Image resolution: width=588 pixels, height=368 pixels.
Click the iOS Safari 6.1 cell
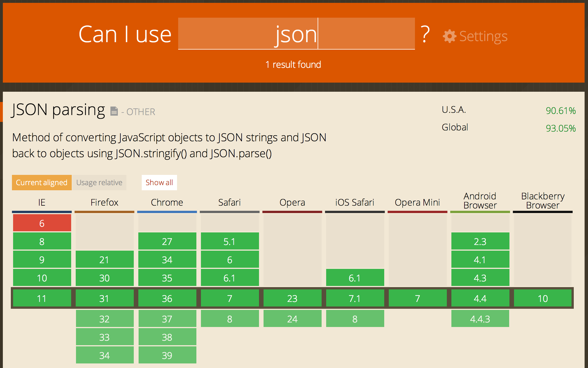(x=355, y=278)
